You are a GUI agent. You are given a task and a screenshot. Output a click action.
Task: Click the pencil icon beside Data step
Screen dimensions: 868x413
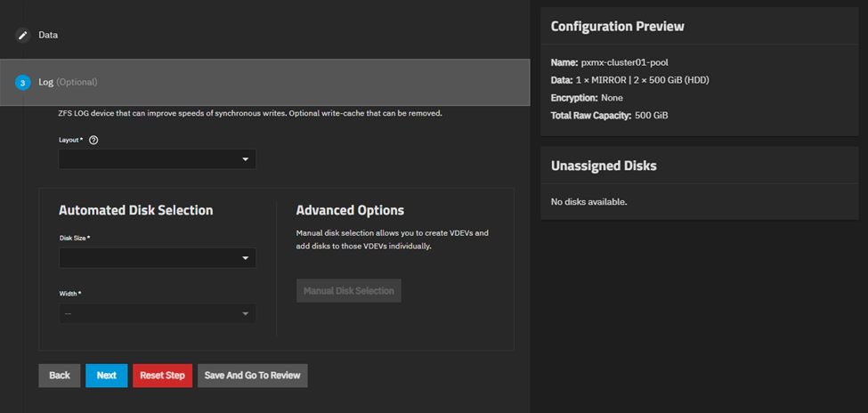tap(23, 36)
